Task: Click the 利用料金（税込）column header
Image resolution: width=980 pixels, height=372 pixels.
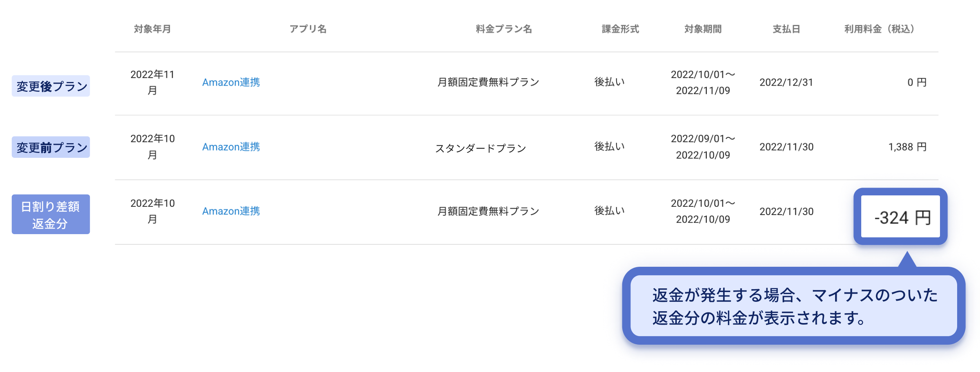Action: click(879, 29)
